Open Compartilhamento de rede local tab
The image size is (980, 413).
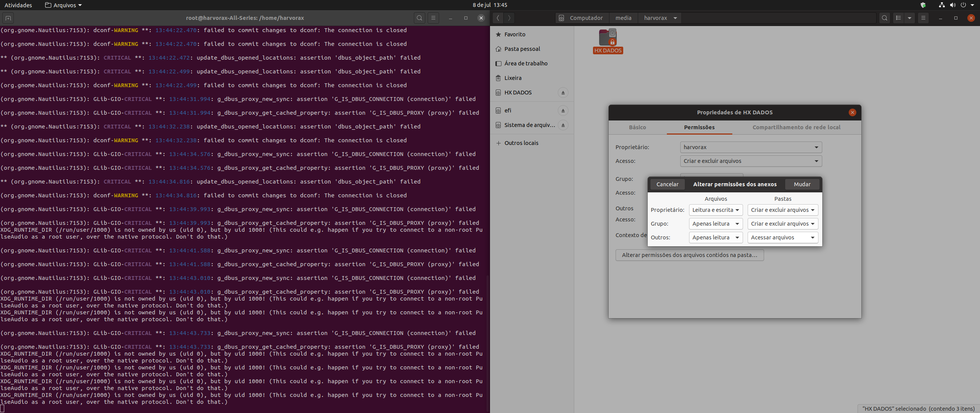pos(796,127)
